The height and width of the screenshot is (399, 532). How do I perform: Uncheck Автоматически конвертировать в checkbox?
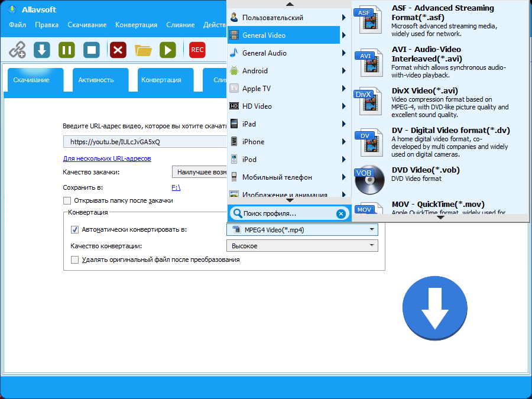(x=74, y=230)
